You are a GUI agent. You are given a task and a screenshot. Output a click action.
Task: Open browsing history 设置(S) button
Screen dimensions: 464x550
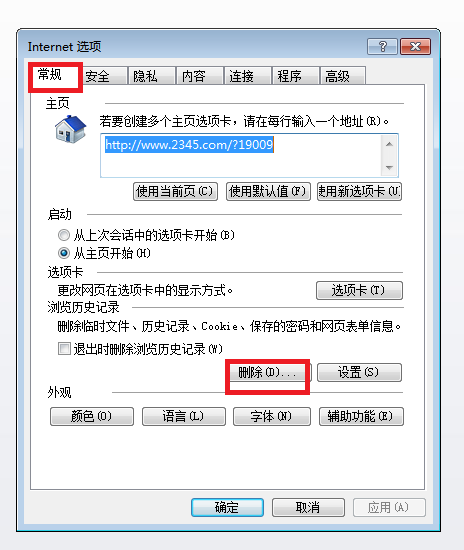pyautogui.click(x=359, y=372)
